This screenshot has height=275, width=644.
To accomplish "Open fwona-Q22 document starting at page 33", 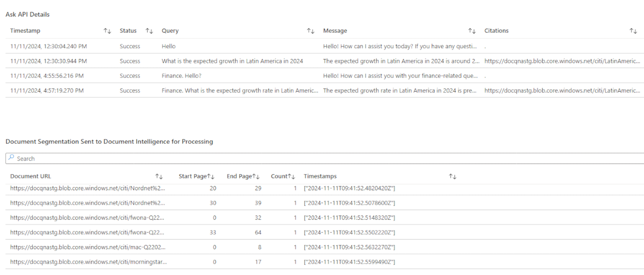I will [87, 233].
